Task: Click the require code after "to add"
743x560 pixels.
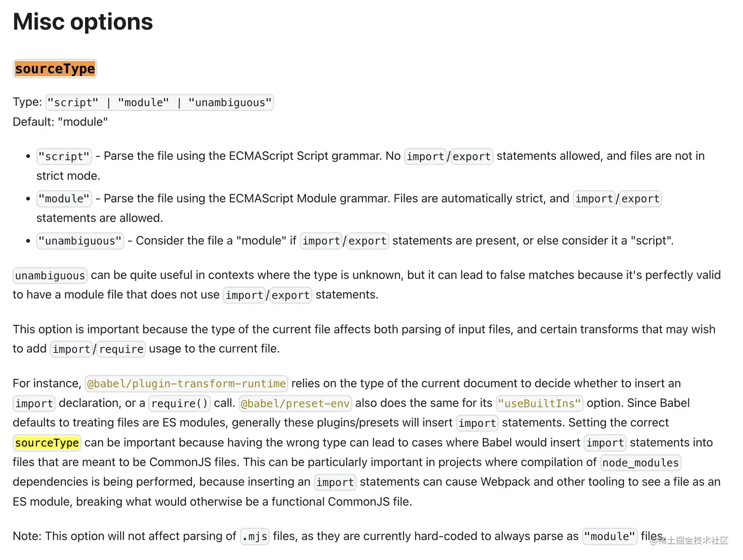Action: 121,349
